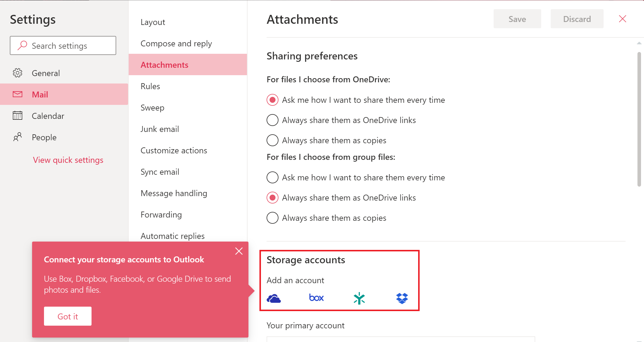Click the vertical scrollbar in Attachments pane
The height and width of the screenshot is (342, 644).
point(639,119)
